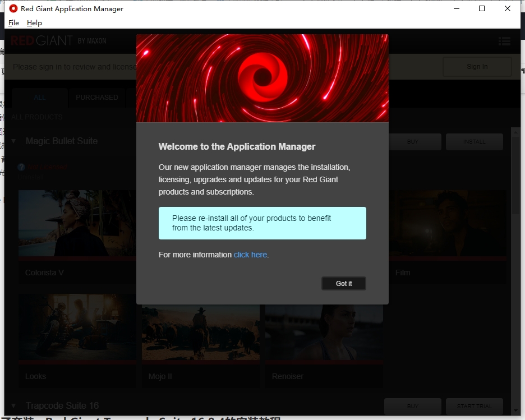525x420 pixels.
Task: Maximize the Red Giant Application Manager window
Action: point(482,9)
